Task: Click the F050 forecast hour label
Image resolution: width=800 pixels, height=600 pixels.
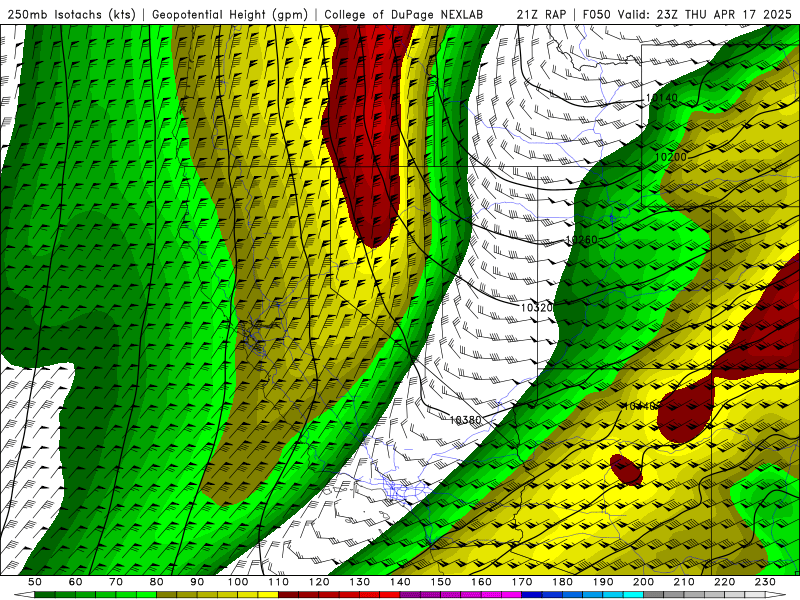Action: 596,14
